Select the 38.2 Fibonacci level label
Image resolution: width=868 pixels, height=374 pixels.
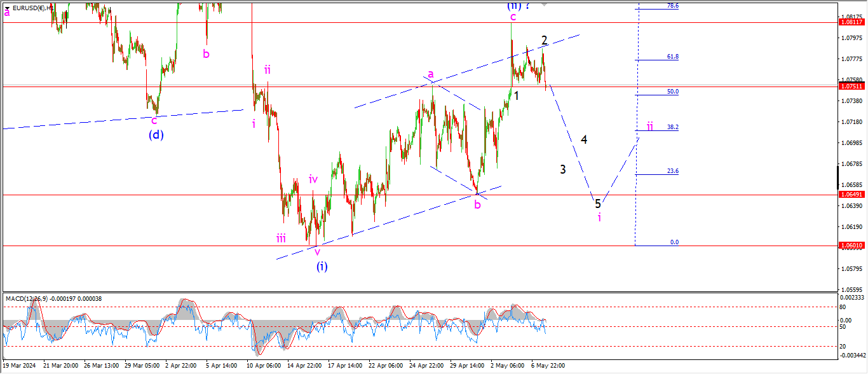coord(672,127)
